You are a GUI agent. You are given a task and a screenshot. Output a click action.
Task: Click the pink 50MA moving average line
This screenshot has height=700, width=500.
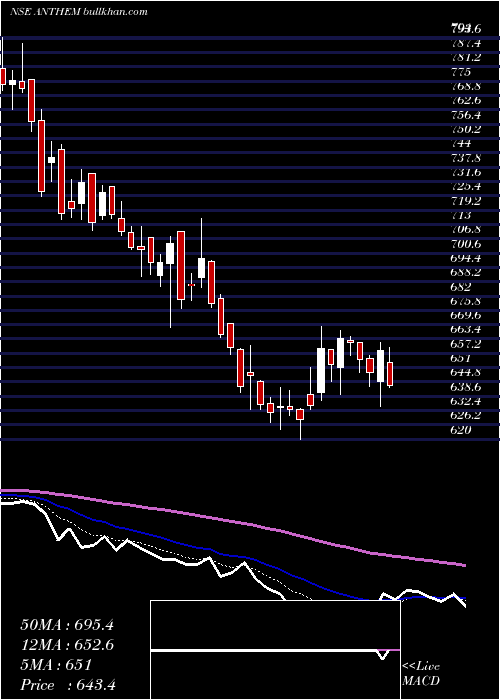(x=232, y=521)
